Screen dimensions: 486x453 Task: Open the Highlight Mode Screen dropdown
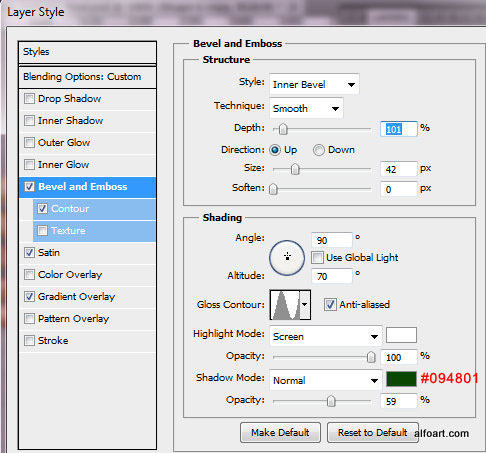click(326, 336)
